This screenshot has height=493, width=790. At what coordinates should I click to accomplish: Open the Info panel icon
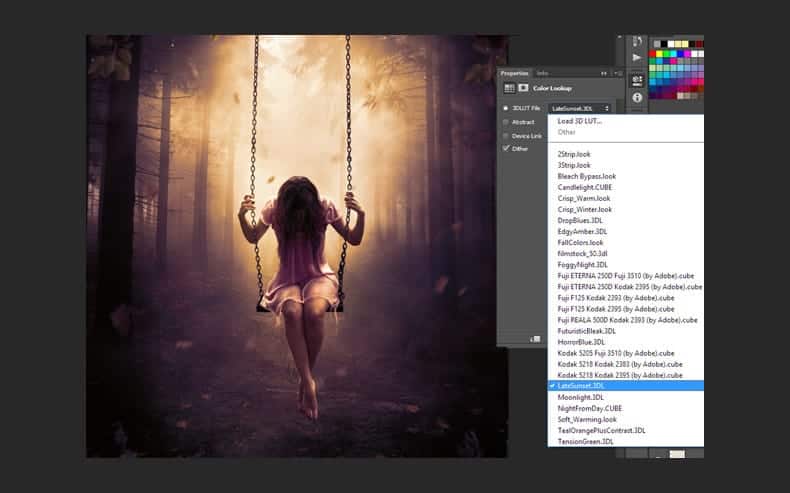(x=637, y=97)
